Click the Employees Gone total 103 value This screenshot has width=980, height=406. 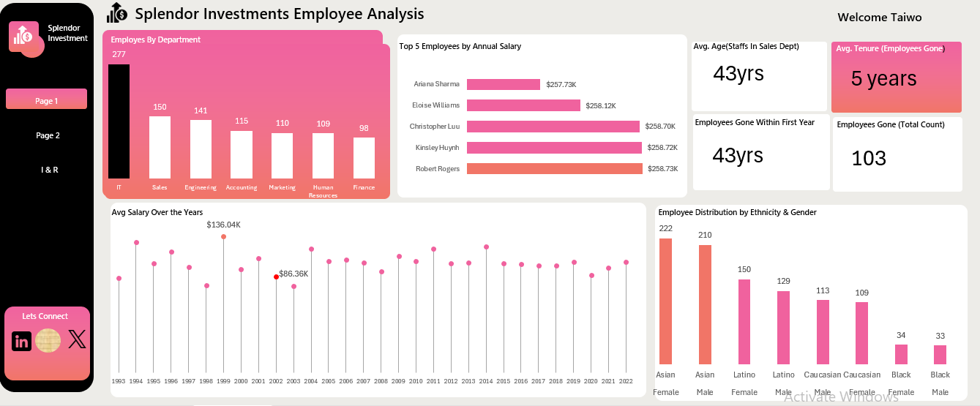click(869, 158)
